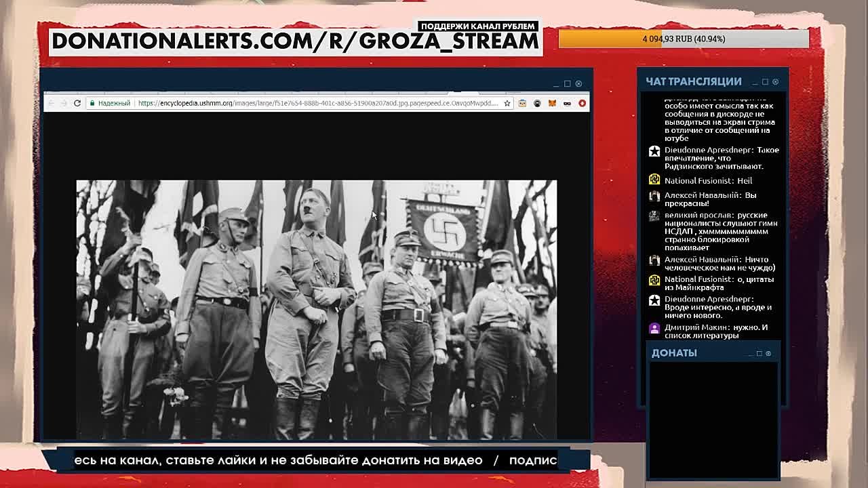The height and width of the screenshot is (488, 868).
Task: Click the black-and-white photo in the browser
Action: pyautogui.click(x=316, y=310)
